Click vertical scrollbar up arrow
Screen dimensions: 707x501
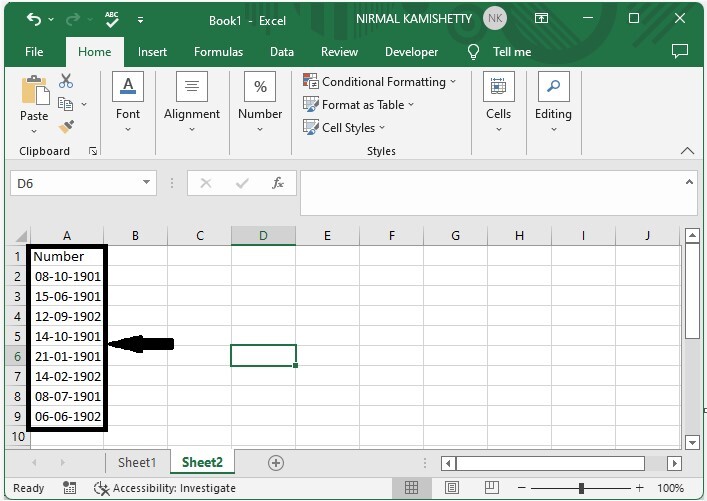[x=692, y=235]
